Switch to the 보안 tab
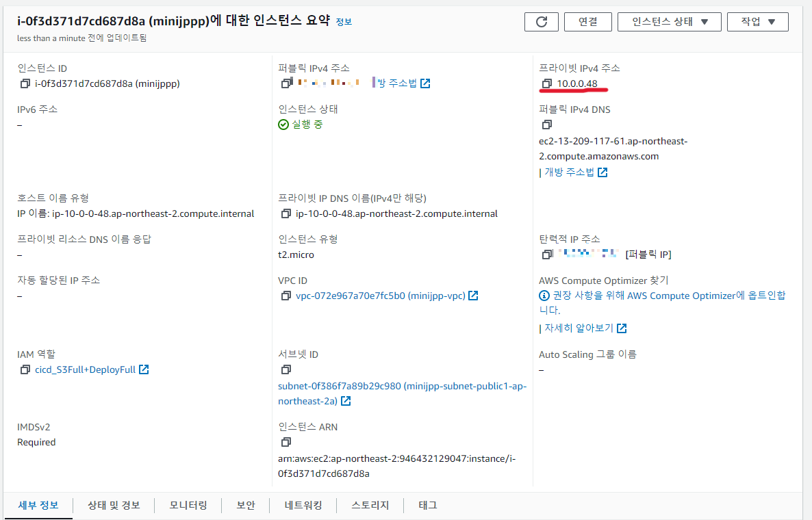This screenshot has width=812, height=520. coord(246,505)
